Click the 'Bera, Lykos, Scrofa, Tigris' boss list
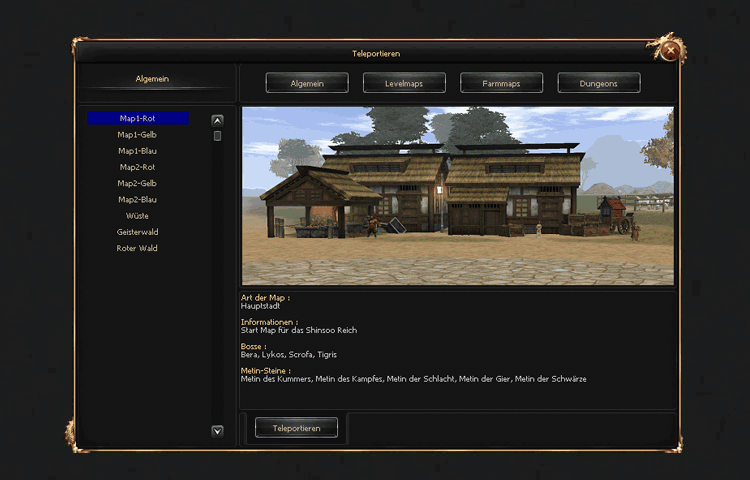The width and height of the screenshot is (750, 480). click(289, 355)
